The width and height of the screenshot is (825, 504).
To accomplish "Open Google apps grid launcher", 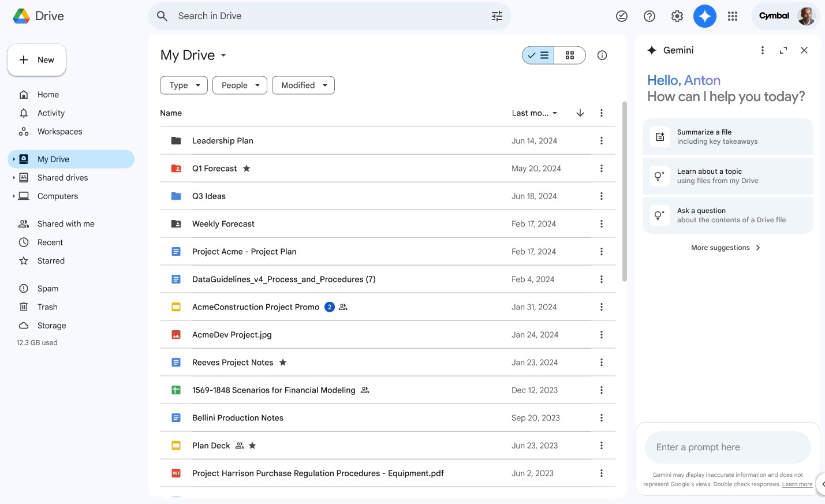I will (733, 16).
